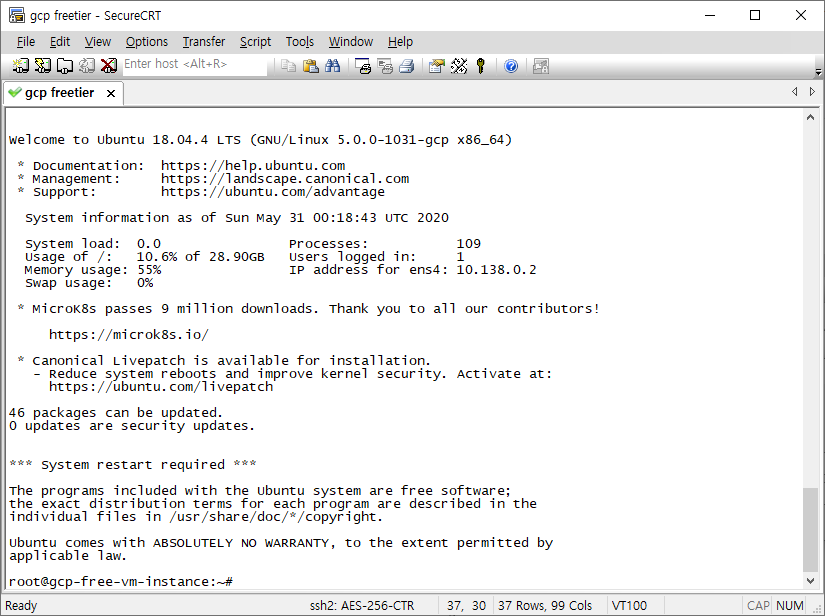Click the tab scroll left arrow

click(x=794, y=92)
